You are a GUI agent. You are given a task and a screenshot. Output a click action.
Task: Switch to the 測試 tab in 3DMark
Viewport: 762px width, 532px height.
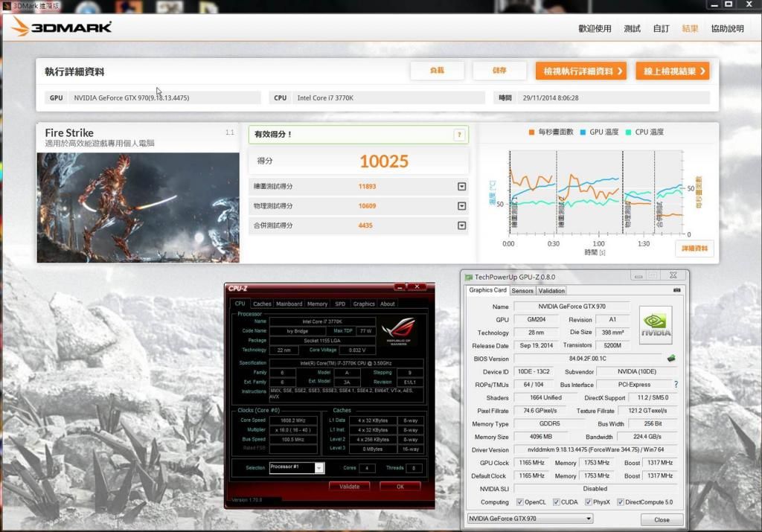[633, 29]
